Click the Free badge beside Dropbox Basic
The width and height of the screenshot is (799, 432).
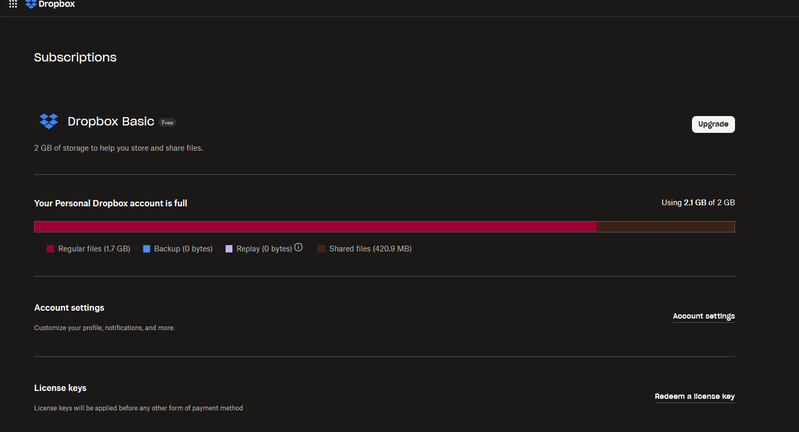pos(168,122)
